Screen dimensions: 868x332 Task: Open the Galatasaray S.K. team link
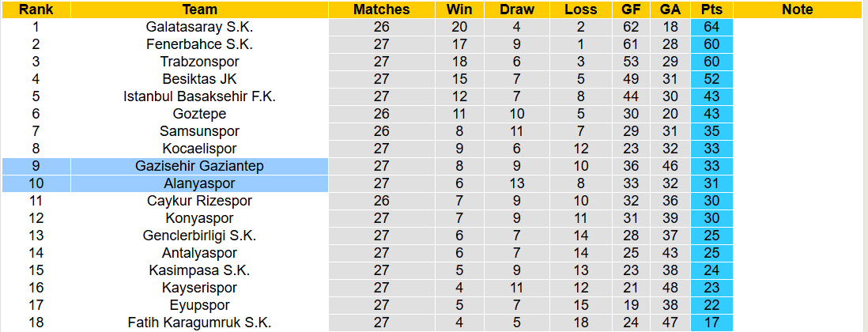199,26
